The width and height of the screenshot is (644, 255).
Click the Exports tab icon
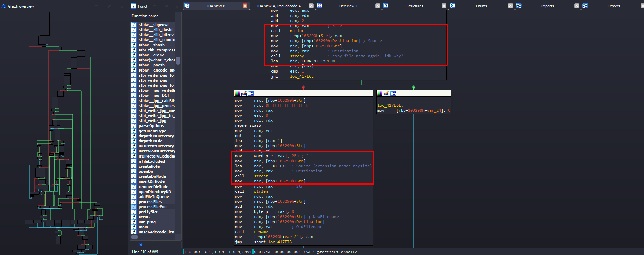585,5
